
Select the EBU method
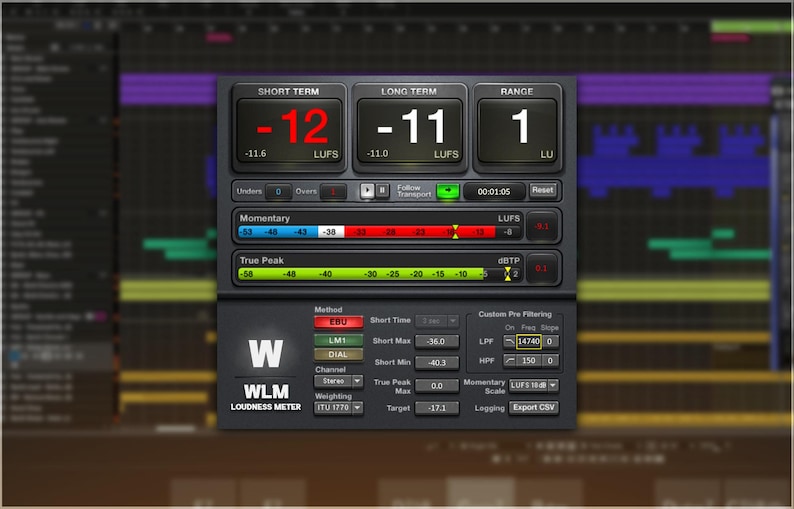pyautogui.click(x=338, y=322)
